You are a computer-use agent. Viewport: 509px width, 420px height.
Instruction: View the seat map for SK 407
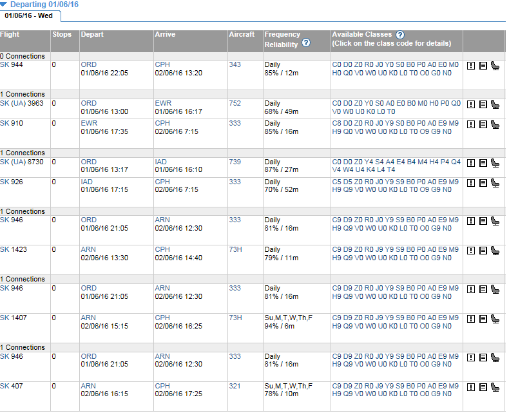coord(495,387)
